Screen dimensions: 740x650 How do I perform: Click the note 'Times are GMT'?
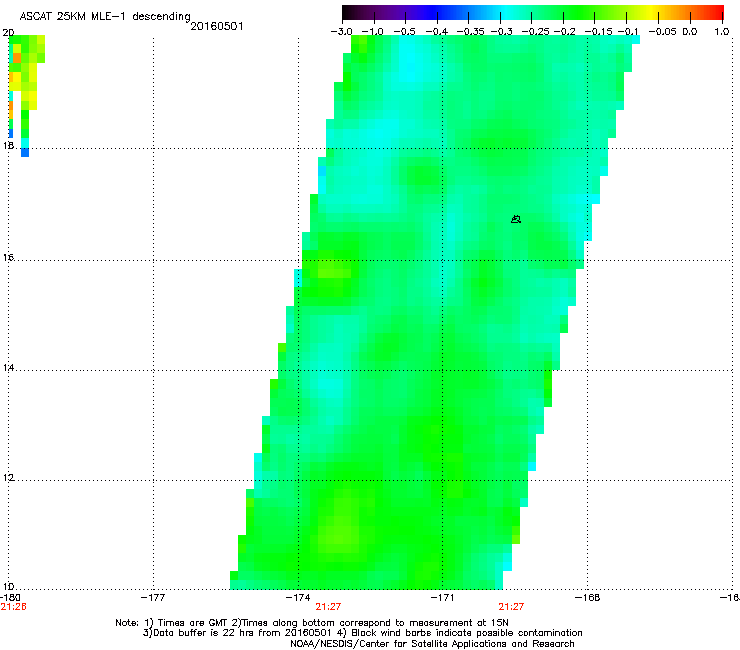click(x=193, y=623)
